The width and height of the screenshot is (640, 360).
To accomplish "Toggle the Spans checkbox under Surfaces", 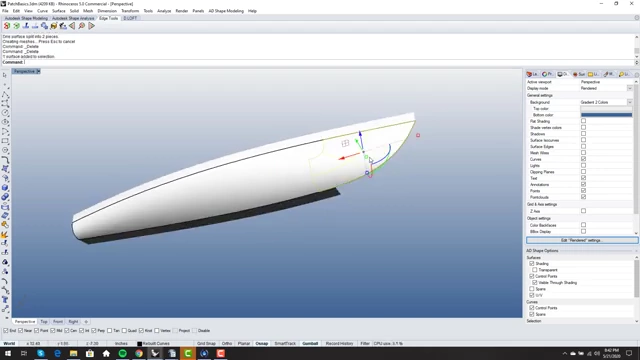I will coord(532,289).
